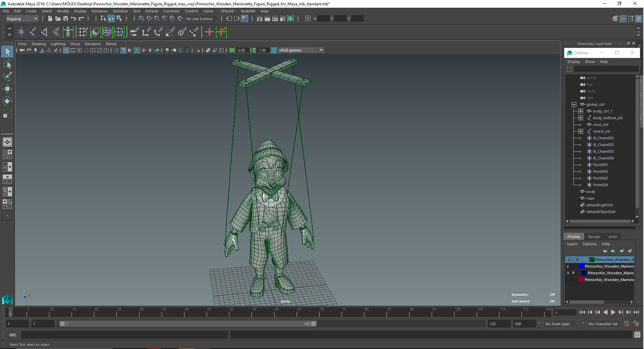Toggle V visibility of the dark blue layer
The height and width of the screenshot is (349, 644).
pyautogui.click(x=568, y=273)
